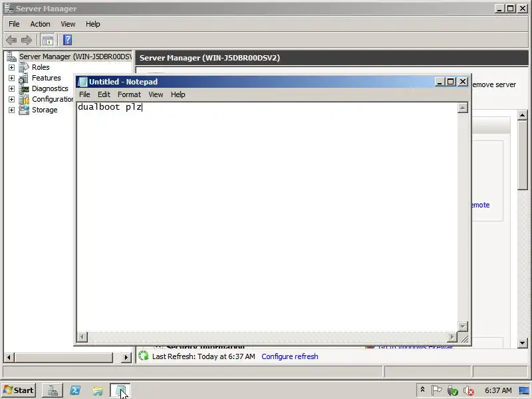The width and height of the screenshot is (532, 399).
Task: Select the Features node icon in tree
Action: (24, 78)
